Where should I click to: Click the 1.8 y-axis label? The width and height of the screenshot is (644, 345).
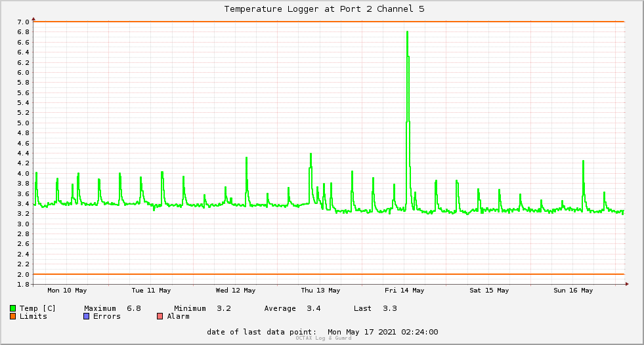pyautogui.click(x=23, y=284)
